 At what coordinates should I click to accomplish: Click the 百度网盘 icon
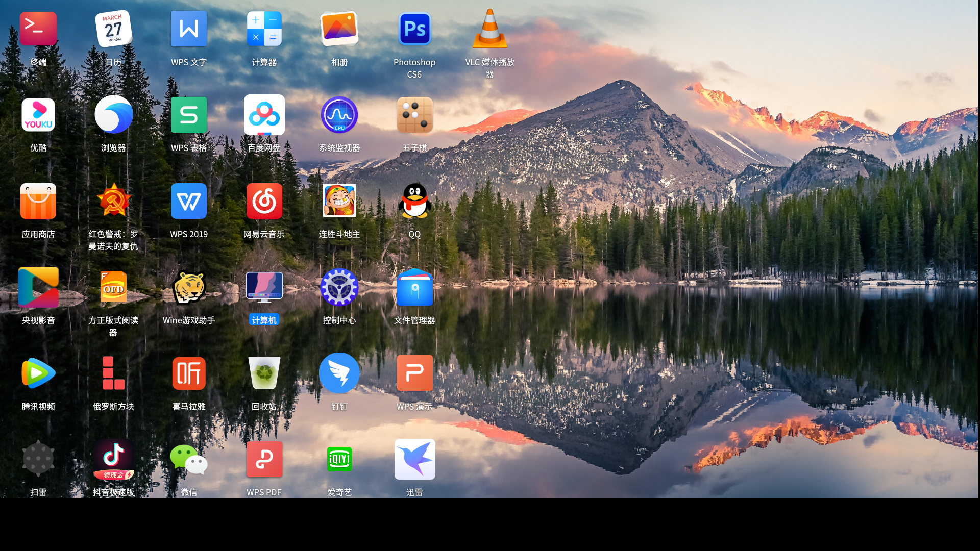coord(264,115)
